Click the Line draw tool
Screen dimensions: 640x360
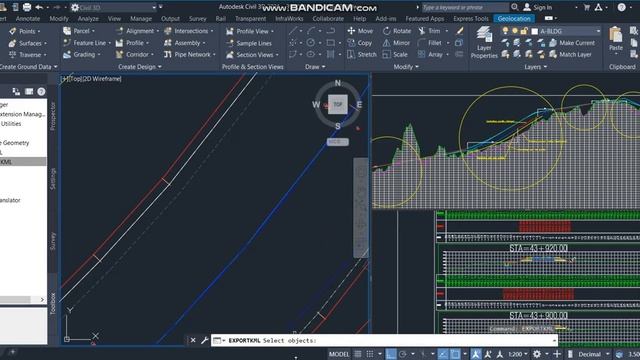pyautogui.click(x=293, y=31)
